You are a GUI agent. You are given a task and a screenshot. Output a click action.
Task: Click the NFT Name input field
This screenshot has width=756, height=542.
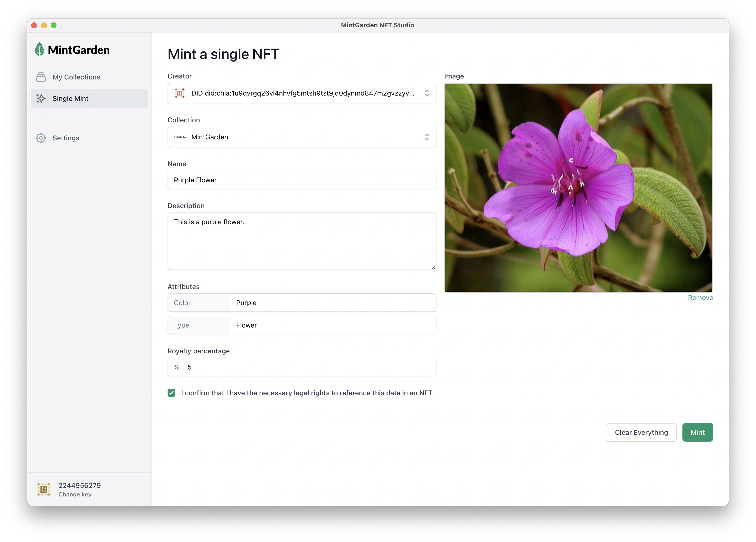301,180
